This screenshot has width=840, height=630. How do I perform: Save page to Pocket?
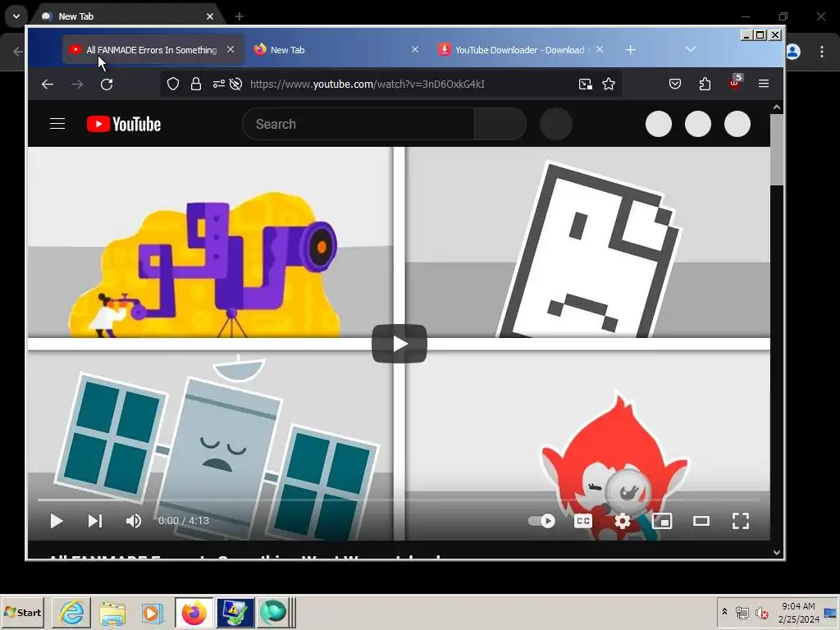675,84
